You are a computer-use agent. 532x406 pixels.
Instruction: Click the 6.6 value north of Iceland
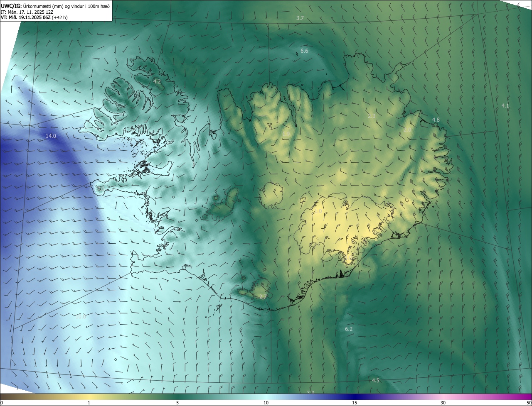[x=304, y=51]
